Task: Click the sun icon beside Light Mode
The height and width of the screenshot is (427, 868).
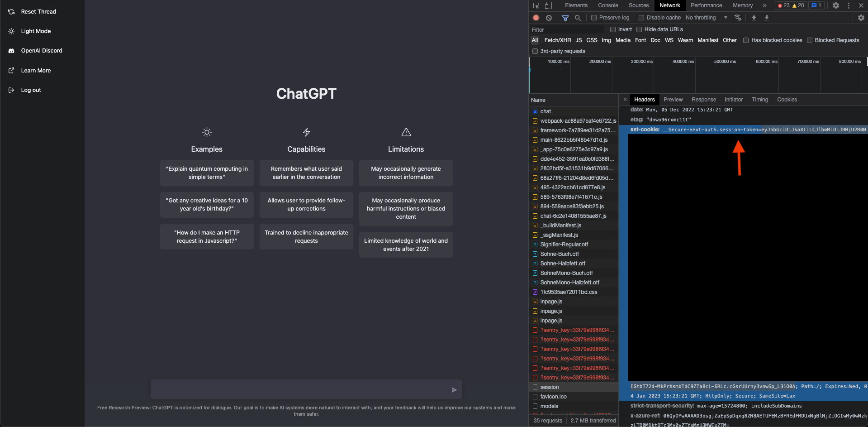Action: pyautogui.click(x=11, y=31)
